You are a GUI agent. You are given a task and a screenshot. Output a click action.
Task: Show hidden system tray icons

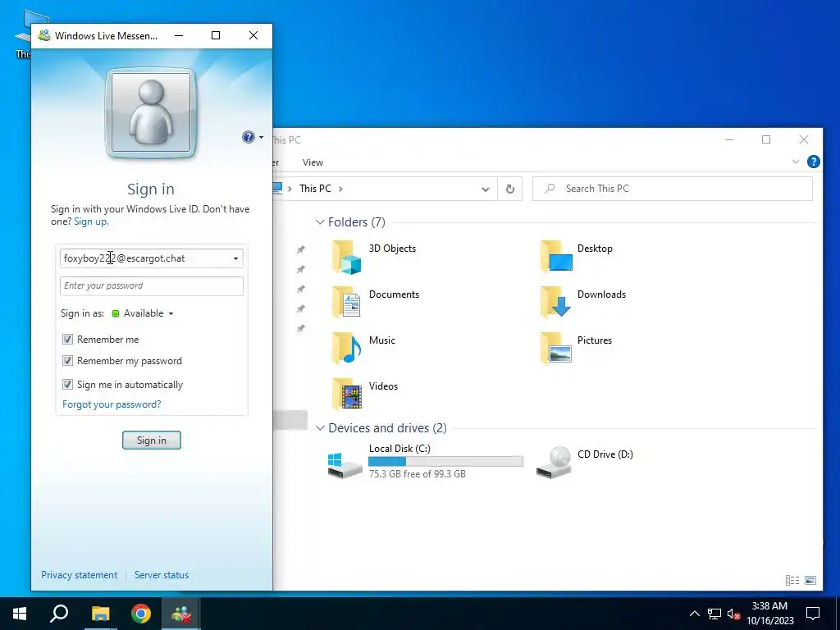pyautogui.click(x=694, y=614)
